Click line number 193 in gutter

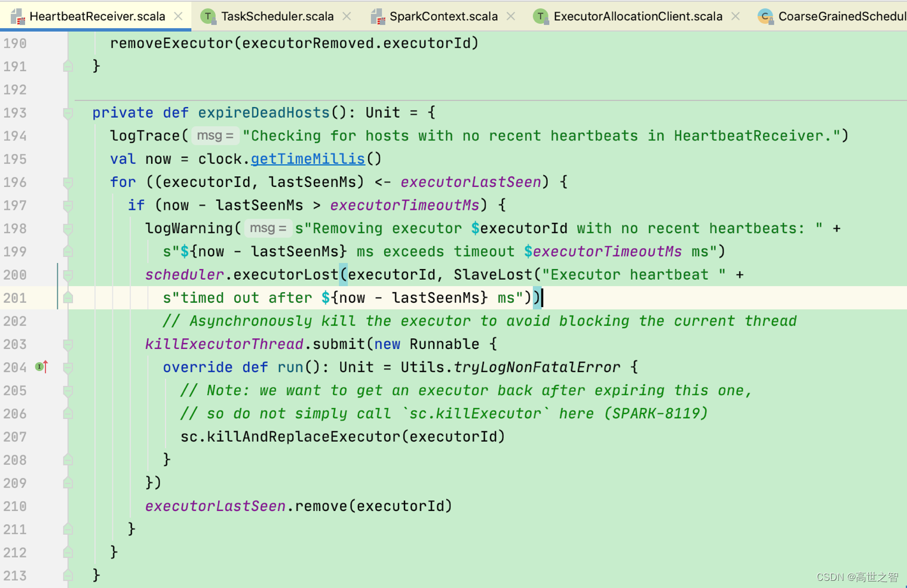(x=15, y=113)
